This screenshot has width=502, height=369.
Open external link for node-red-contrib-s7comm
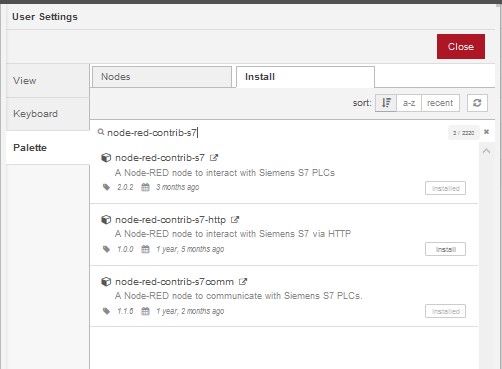(243, 282)
